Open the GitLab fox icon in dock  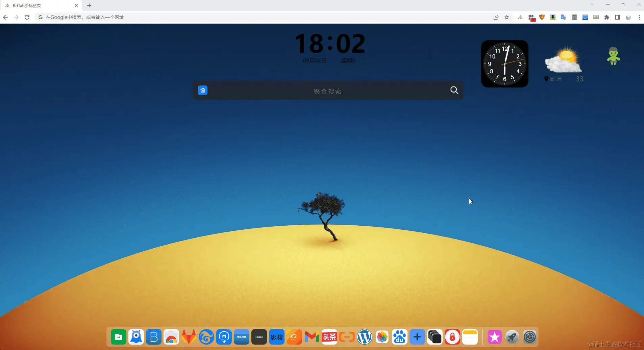[189, 337]
